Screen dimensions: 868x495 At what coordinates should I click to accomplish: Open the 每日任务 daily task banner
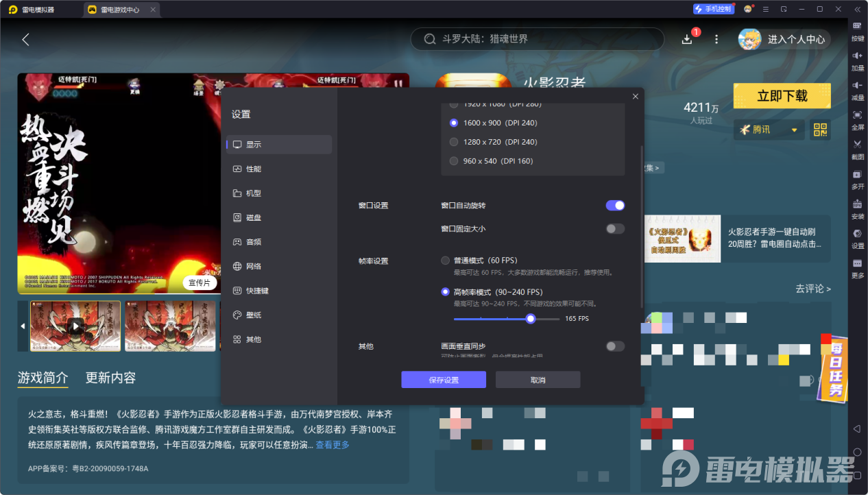point(834,367)
